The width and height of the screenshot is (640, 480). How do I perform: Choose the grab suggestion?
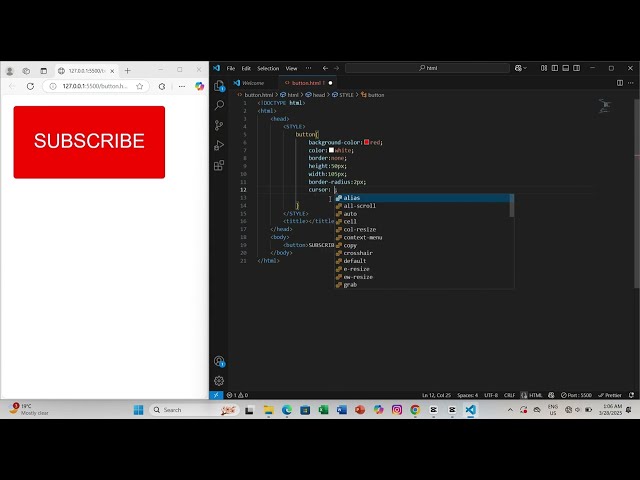tap(422, 285)
